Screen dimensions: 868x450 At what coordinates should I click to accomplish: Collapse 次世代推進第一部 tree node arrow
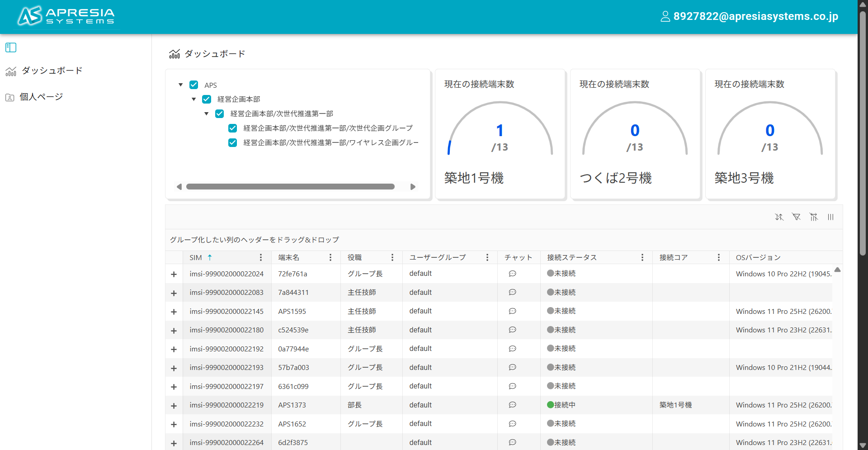click(206, 114)
